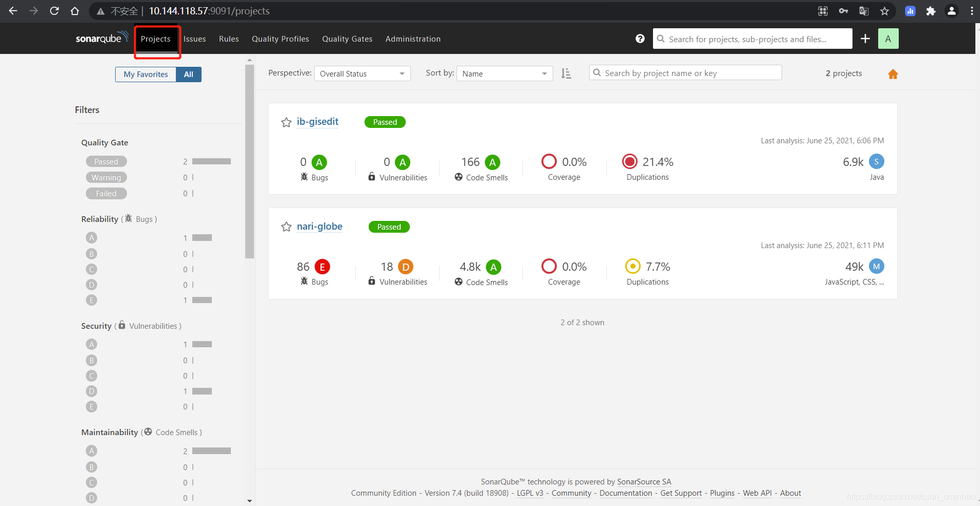Click the Vulnerabilities A rating of ib-gisedit
Image resolution: width=980 pixels, height=506 pixels.
click(x=403, y=162)
